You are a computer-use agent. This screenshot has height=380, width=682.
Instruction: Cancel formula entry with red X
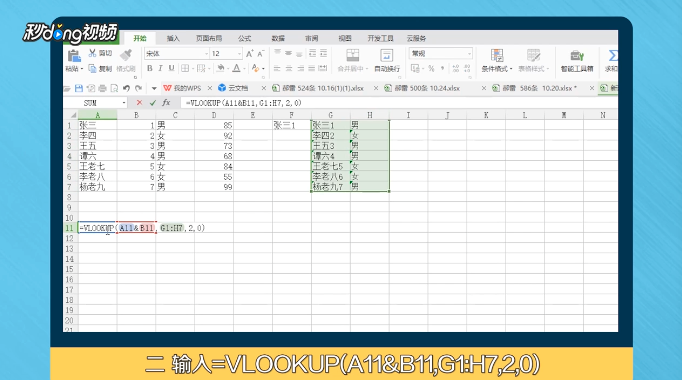139,103
